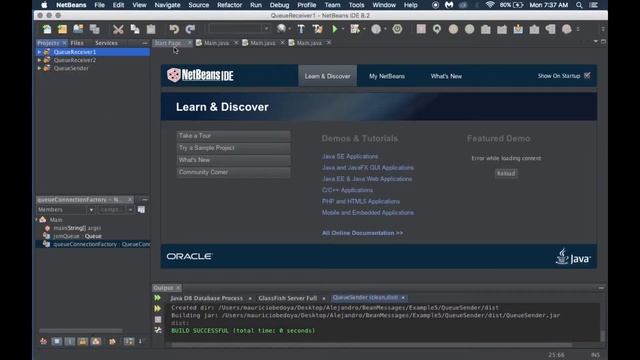
Task: Toggle Fully Qualified Names navigator button
Action: click(x=112, y=341)
